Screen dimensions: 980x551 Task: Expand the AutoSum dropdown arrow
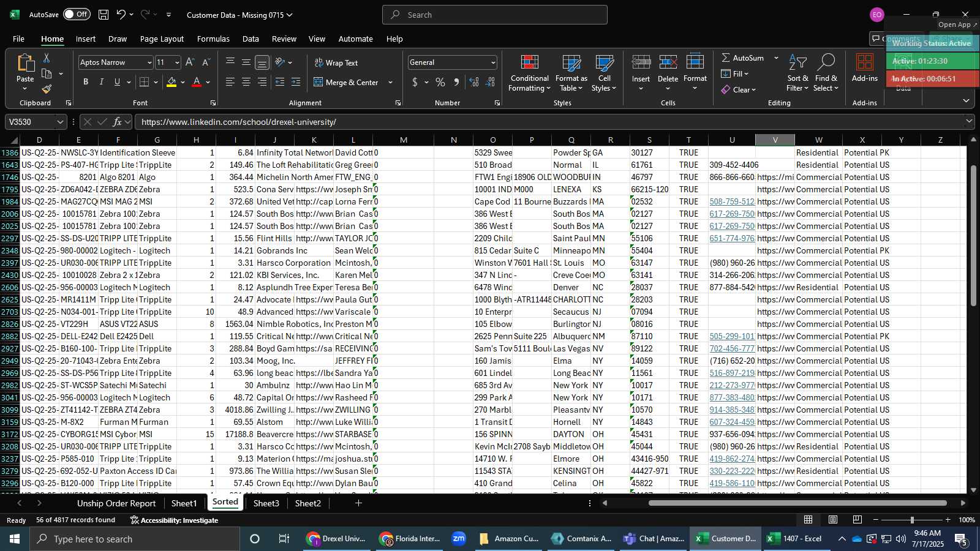[776, 58]
